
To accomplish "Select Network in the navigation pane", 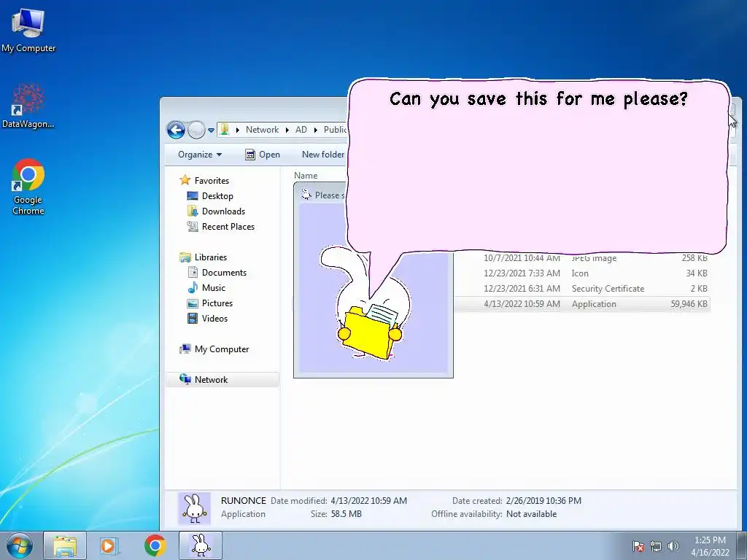I will click(x=222, y=379).
